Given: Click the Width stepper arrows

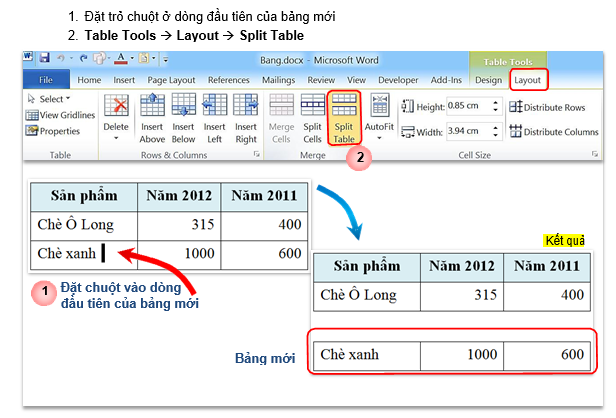Looking at the screenshot, I should coord(497,130).
